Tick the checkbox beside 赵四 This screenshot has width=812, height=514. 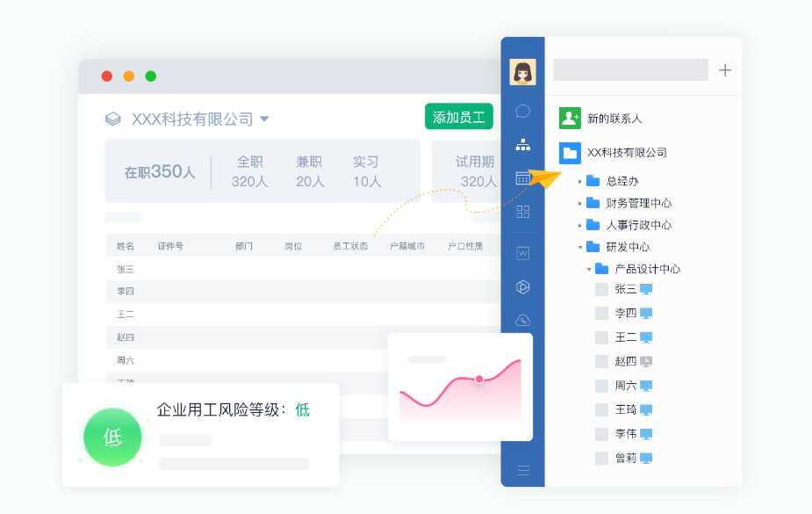601,361
